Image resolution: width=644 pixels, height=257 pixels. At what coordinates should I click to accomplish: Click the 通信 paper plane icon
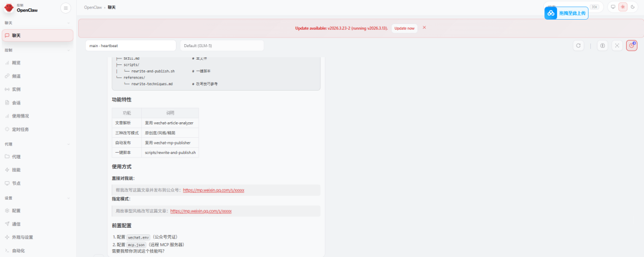pos(7,224)
